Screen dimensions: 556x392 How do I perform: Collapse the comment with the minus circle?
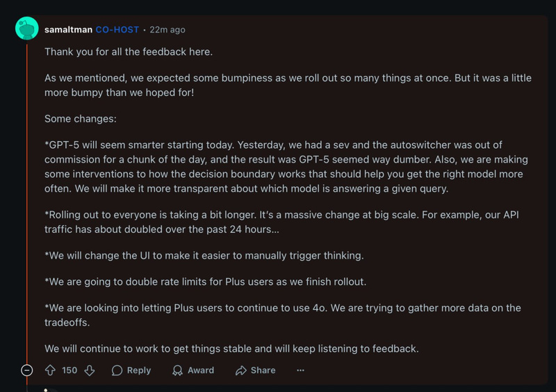(27, 370)
